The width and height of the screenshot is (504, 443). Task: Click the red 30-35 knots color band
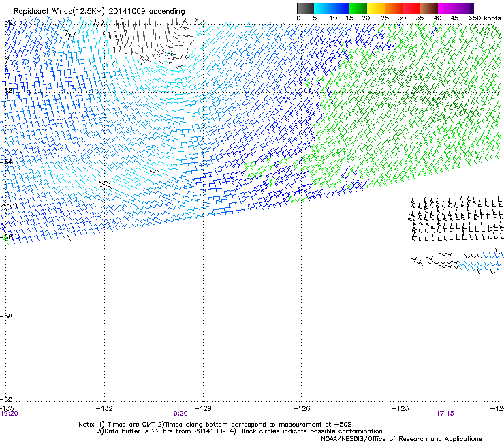[411, 8]
